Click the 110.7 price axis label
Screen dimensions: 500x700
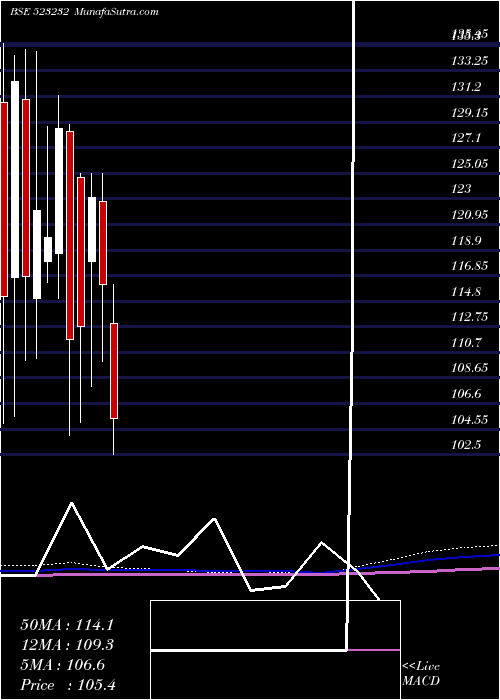466,343
